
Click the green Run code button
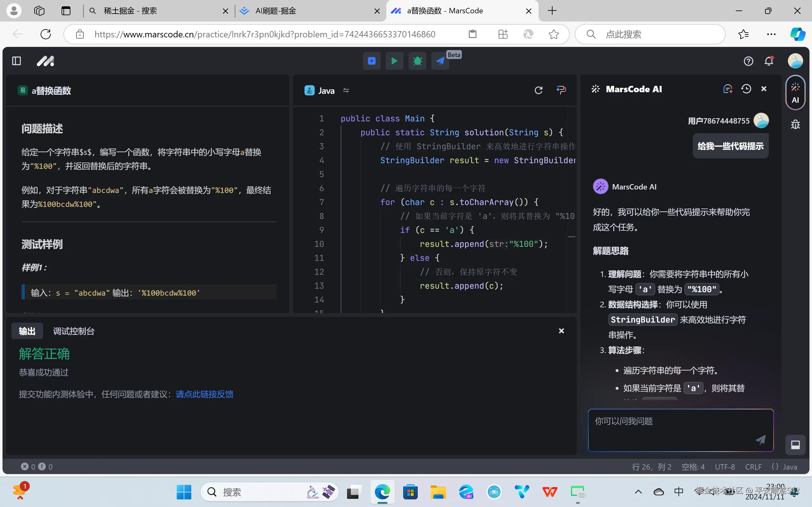click(394, 61)
